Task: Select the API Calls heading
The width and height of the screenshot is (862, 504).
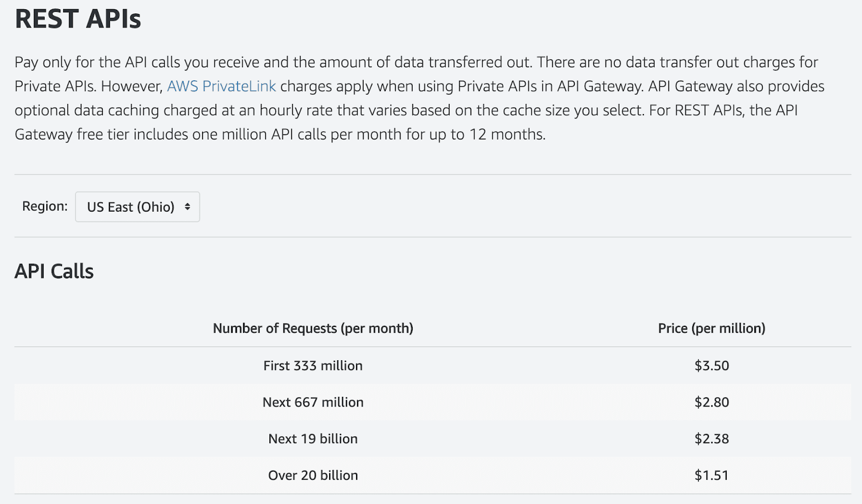Action: (54, 271)
